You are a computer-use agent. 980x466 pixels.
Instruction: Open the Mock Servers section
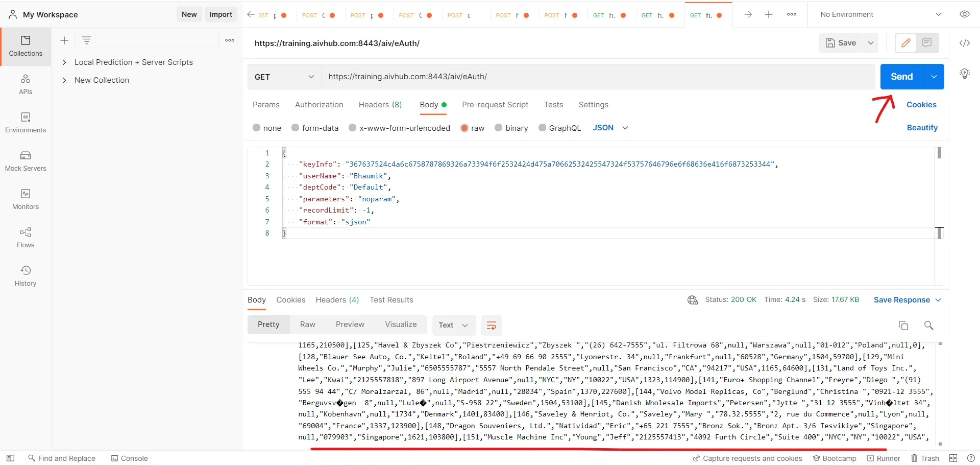tap(26, 161)
